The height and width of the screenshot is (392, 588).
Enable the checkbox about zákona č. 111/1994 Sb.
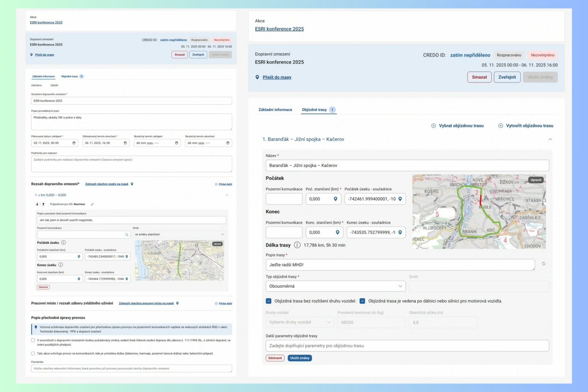coord(32,340)
